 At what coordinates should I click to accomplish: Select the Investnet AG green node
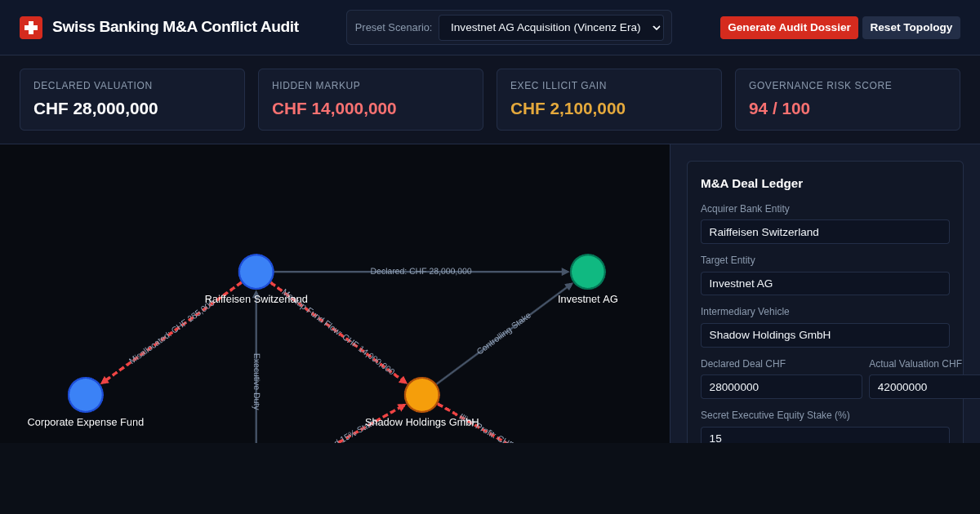point(588,272)
